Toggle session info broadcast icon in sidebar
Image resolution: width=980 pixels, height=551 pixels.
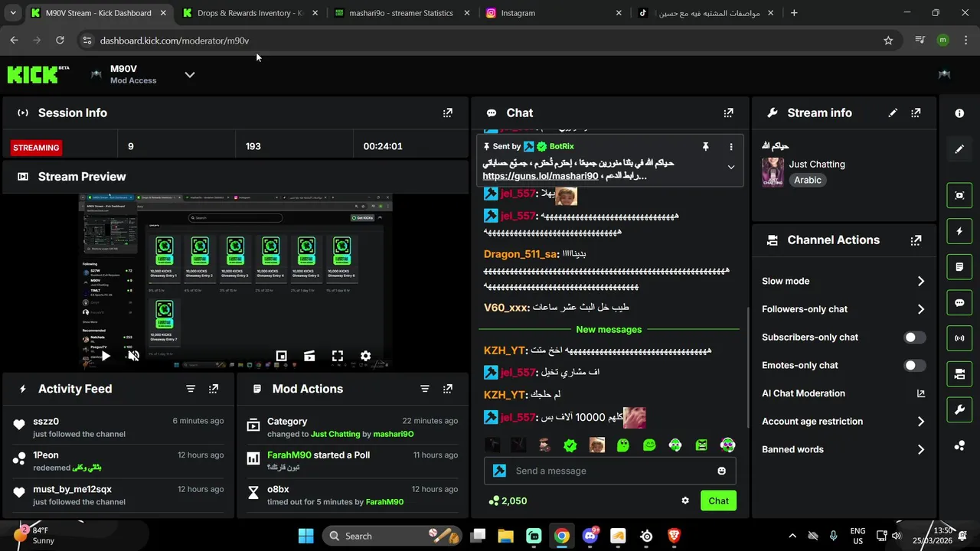(959, 338)
